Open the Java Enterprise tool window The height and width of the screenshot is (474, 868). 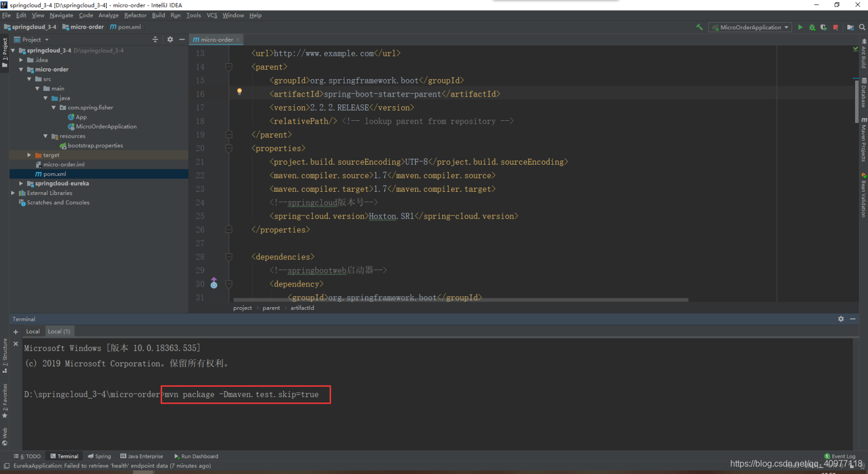coord(142,456)
